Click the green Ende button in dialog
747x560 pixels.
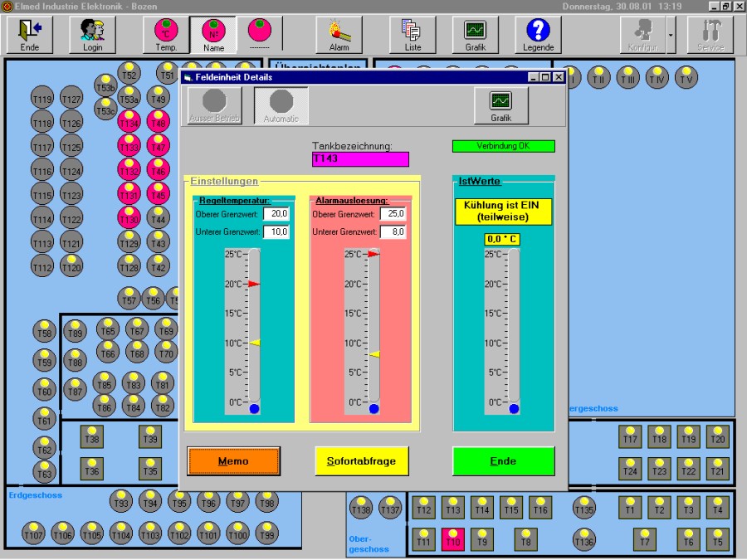pyautogui.click(x=503, y=461)
